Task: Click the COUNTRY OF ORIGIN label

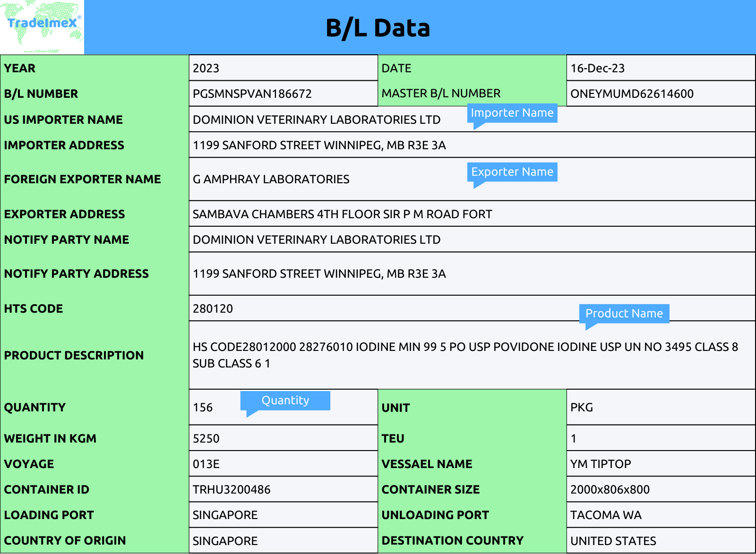Action: tap(65, 541)
